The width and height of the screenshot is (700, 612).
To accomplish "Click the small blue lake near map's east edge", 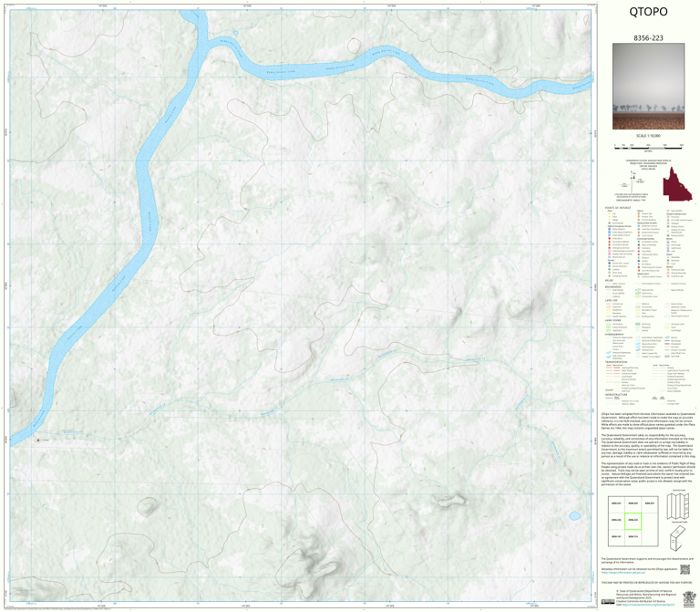I will pyautogui.click(x=574, y=516).
